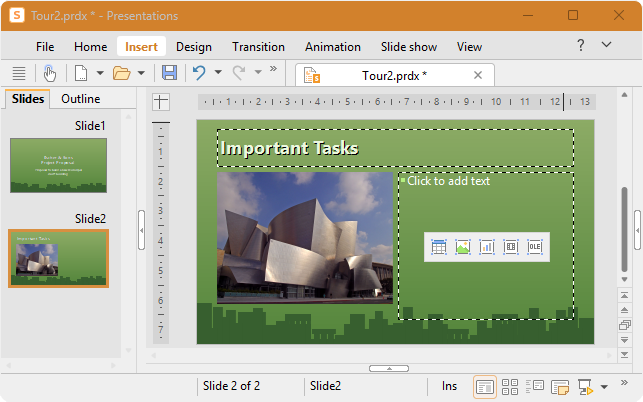
Task: Switch to normal slide view in status bar
Action: [x=485, y=386]
